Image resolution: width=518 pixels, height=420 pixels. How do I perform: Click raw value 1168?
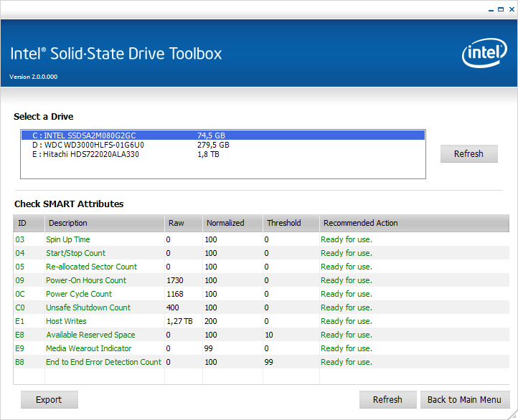tap(175, 294)
